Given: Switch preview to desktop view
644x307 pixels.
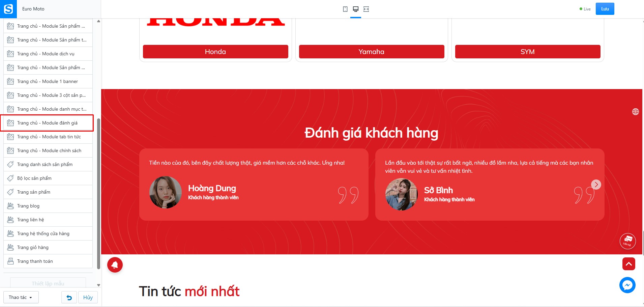Looking at the screenshot, I should click(x=356, y=9).
